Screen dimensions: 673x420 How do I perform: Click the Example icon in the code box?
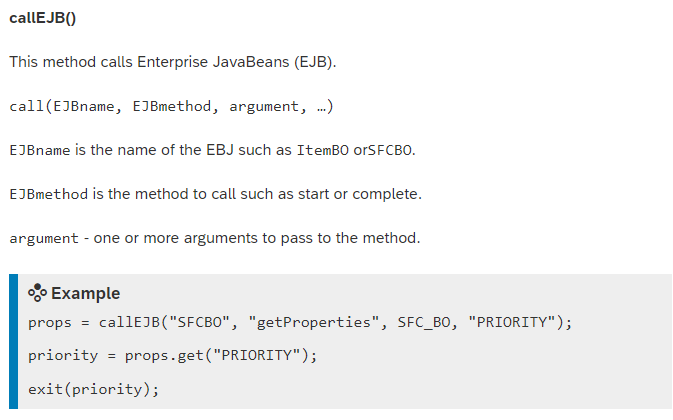click(37, 293)
